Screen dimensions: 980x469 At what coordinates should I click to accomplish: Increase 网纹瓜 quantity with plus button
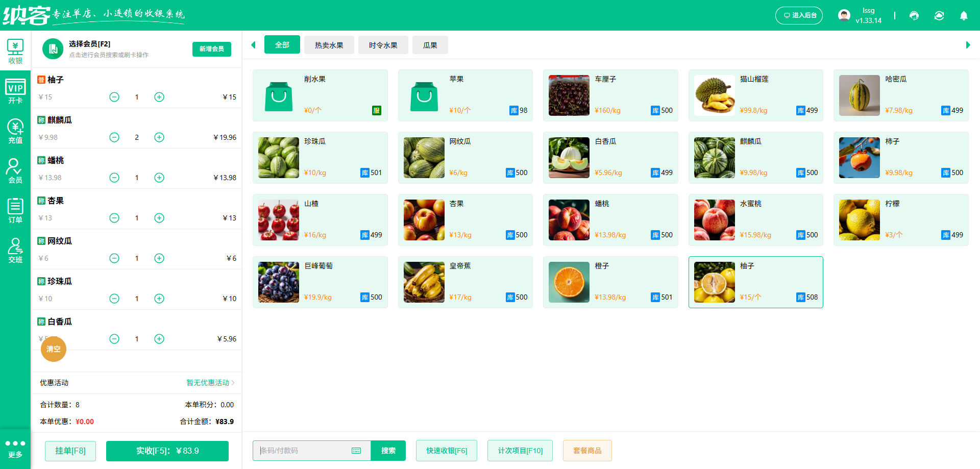click(159, 258)
